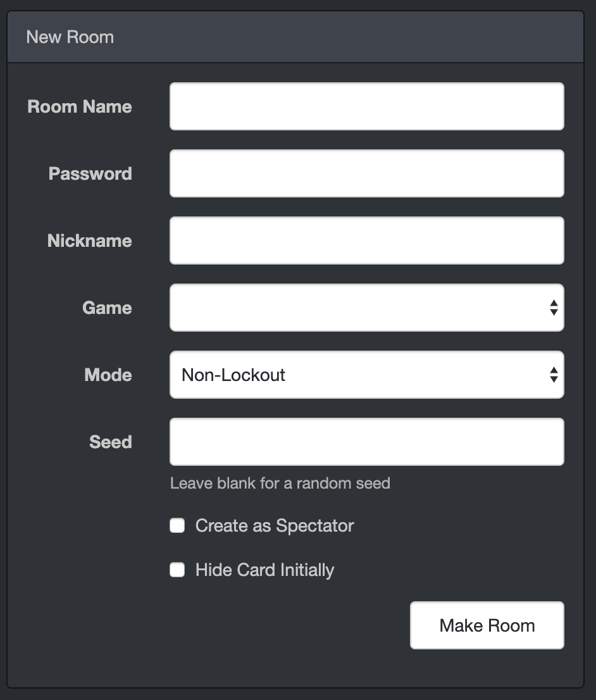Click the Make Room button
Screen dimensions: 596x700
pos(487,625)
